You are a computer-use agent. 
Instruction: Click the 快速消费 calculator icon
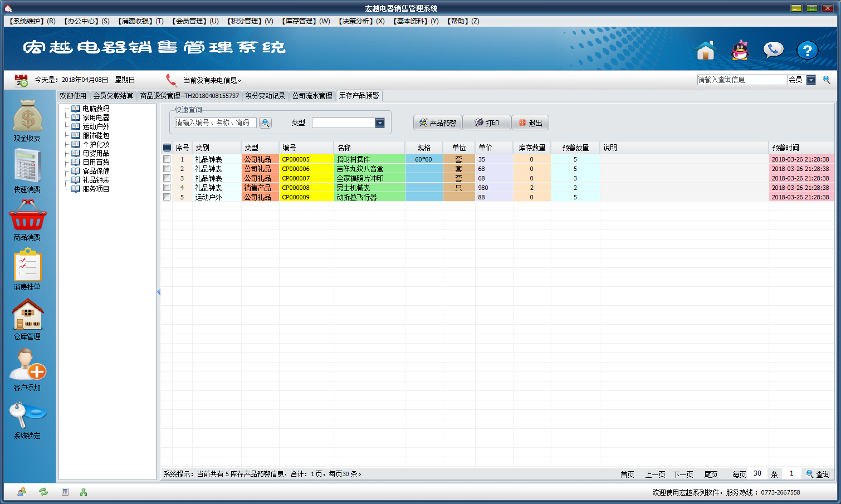click(x=27, y=167)
